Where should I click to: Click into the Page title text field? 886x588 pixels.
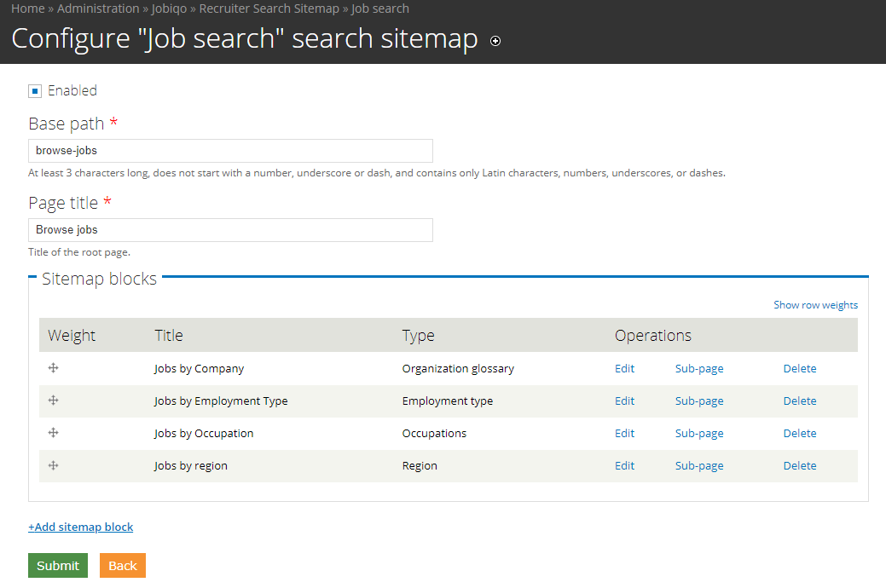230,230
